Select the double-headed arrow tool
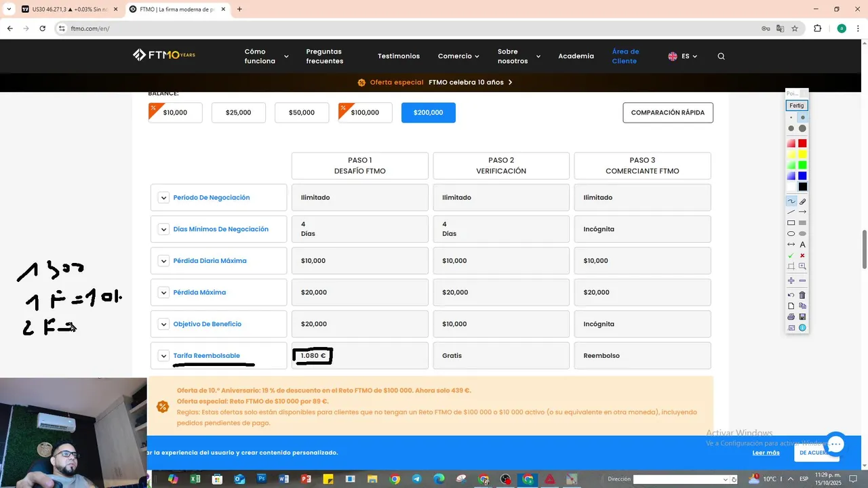Screen dimensions: 868x488 pyautogui.click(x=791, y=244)
